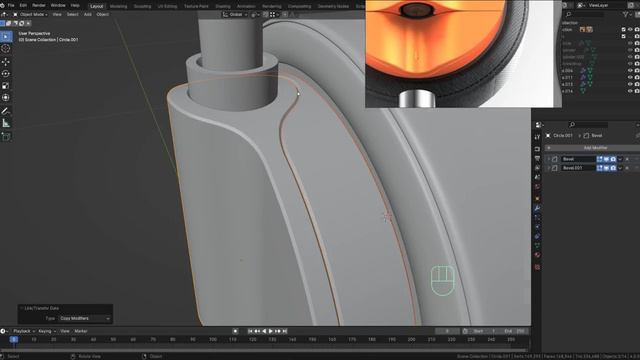The height and width of the screenshot is (360, 640).
Task: Open the View Layer properties tab
Action: pos(537,168)
